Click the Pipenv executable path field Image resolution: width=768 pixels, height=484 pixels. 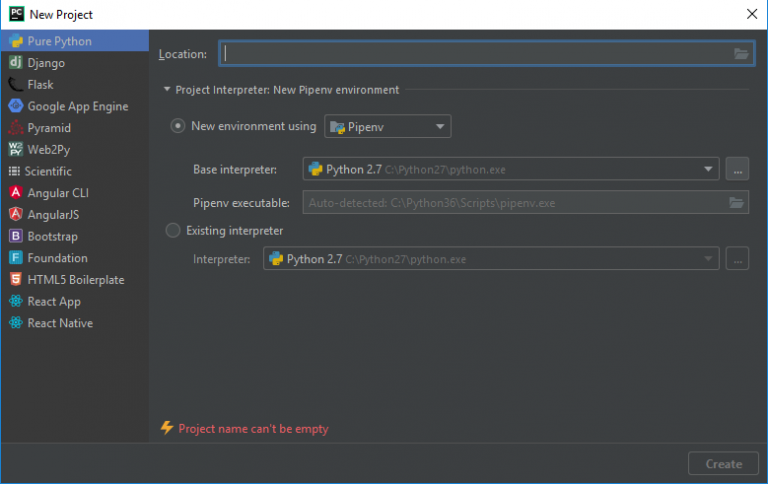click(x=526, y=202)
